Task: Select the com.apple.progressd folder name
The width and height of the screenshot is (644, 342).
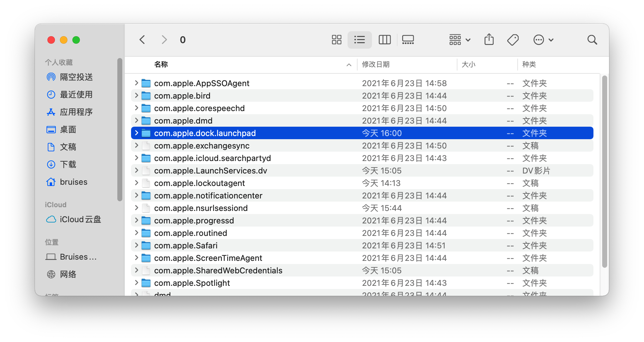Action: 194,221
